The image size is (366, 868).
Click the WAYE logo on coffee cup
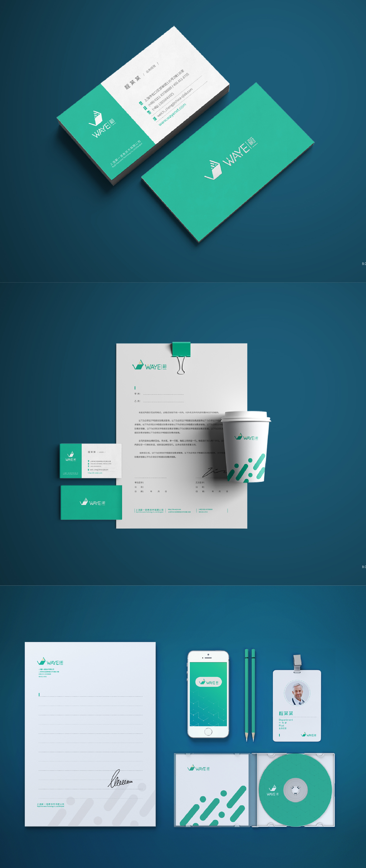pyautogui.click(x=247, y=437)
